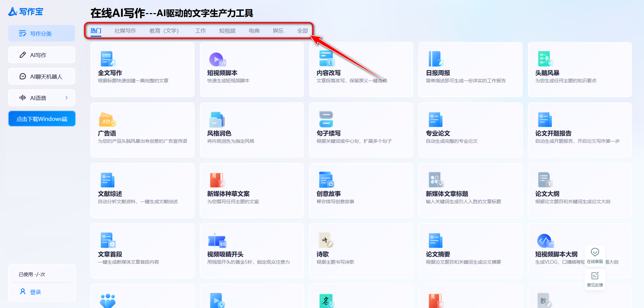The width and height of the screenshot is (644, 308).
Task: Select the 创意故事 story tool icon
Action: click(x=326, y=180)
